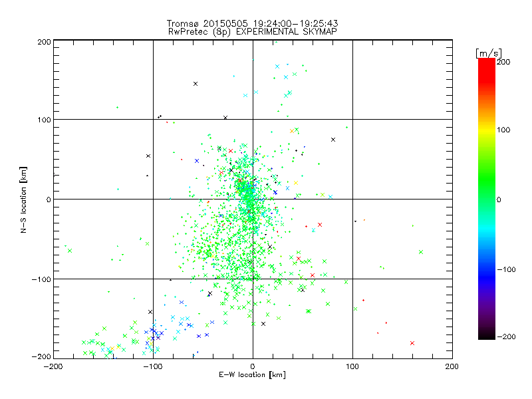Click the colorbar '200' value label
532x399 pixels.
coord(503,62)
